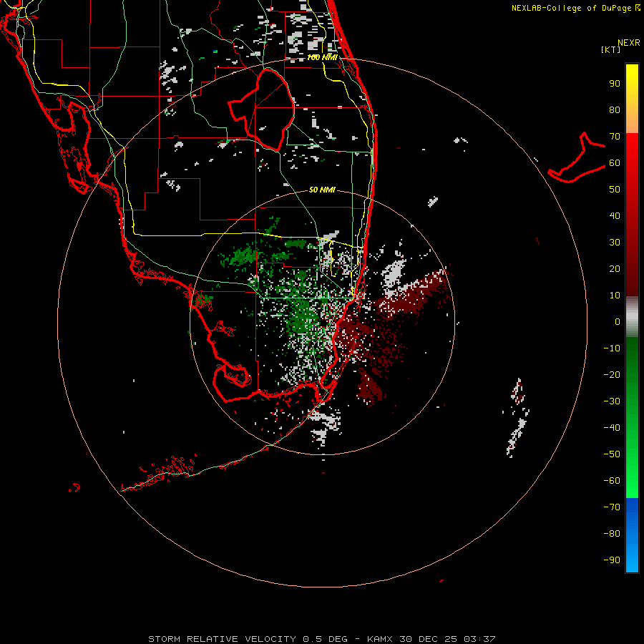
Task: Click the 0 value on velocity scale
Action: point(618,321)
